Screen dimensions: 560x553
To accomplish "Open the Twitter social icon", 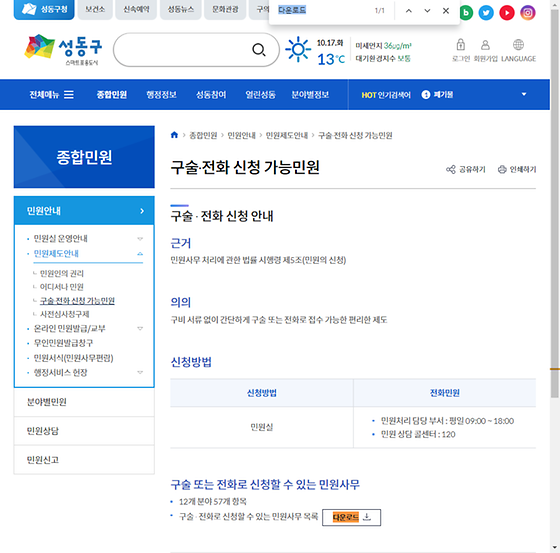I will [486, 13].
